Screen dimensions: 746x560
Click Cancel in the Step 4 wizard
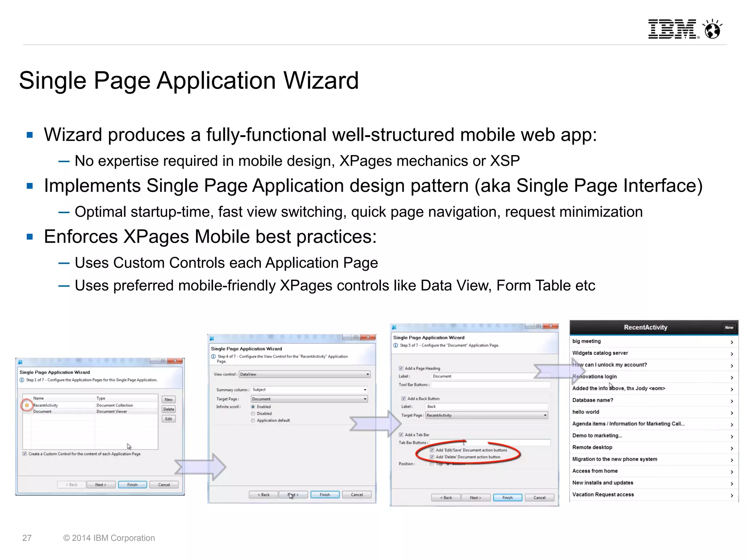(x=357, y=494)
